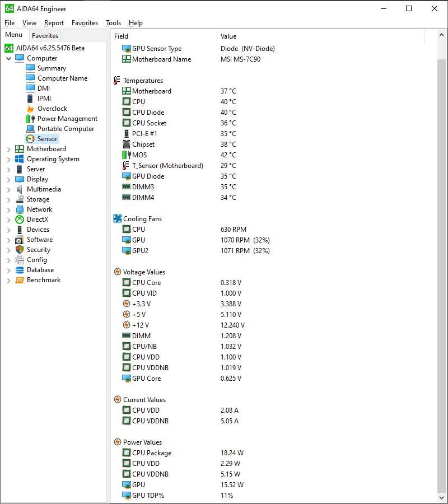Image resolution: width=448 pixels, height=504 pixels.
Task: Open the Favorites menu
Action: [x=85, y=23]
